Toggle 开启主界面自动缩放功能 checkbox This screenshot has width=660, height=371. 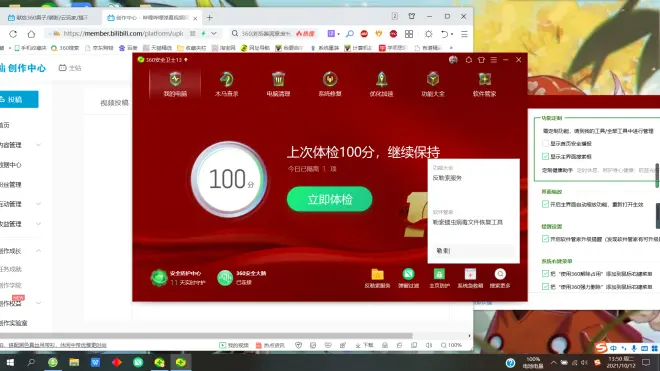click(546, 204)
